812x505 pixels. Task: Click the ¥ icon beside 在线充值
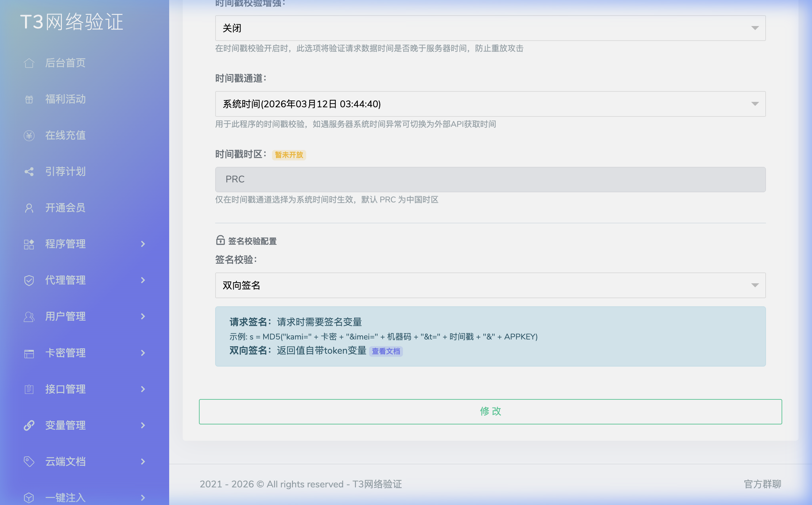click(29, 135)
